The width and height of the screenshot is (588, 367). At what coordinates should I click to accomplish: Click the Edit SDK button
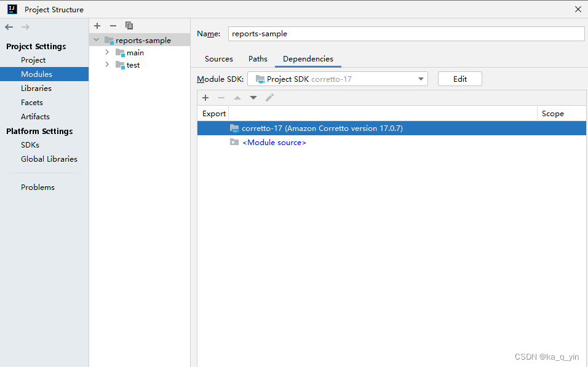459,79
